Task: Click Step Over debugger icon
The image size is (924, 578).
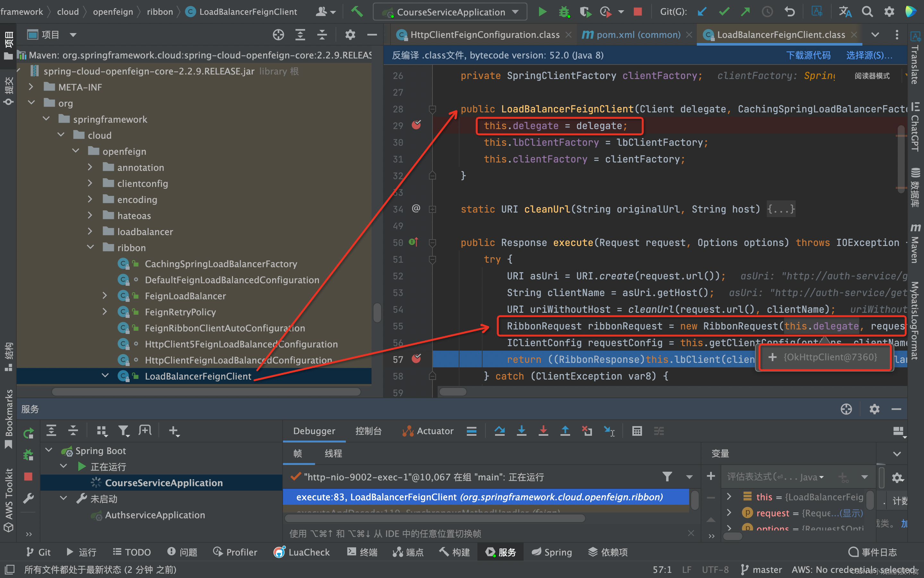Action: click(x=500, y=431)
